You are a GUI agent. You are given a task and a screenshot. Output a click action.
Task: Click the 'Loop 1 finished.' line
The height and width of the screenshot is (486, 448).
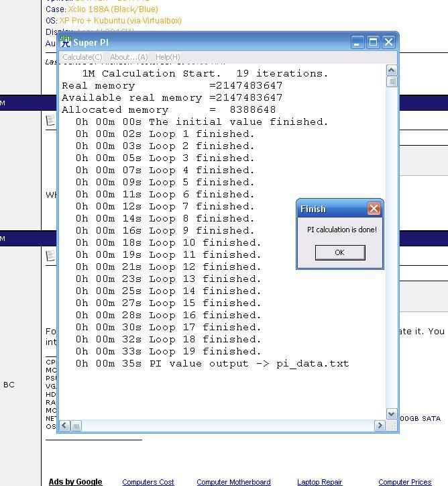point(165,134)
